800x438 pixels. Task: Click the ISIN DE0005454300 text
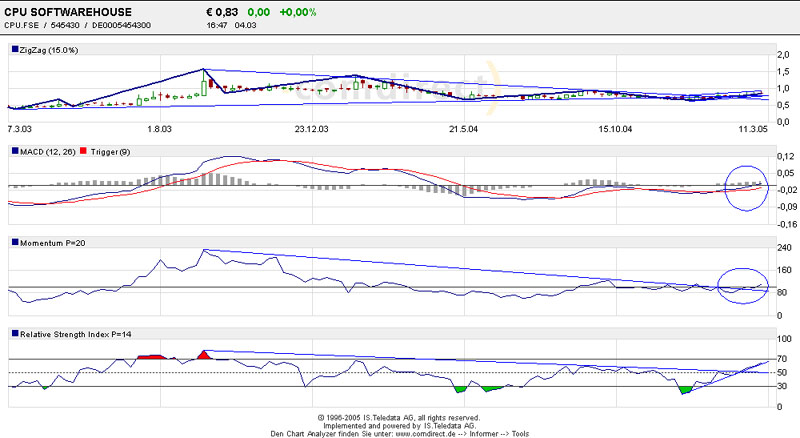(122, 24)
